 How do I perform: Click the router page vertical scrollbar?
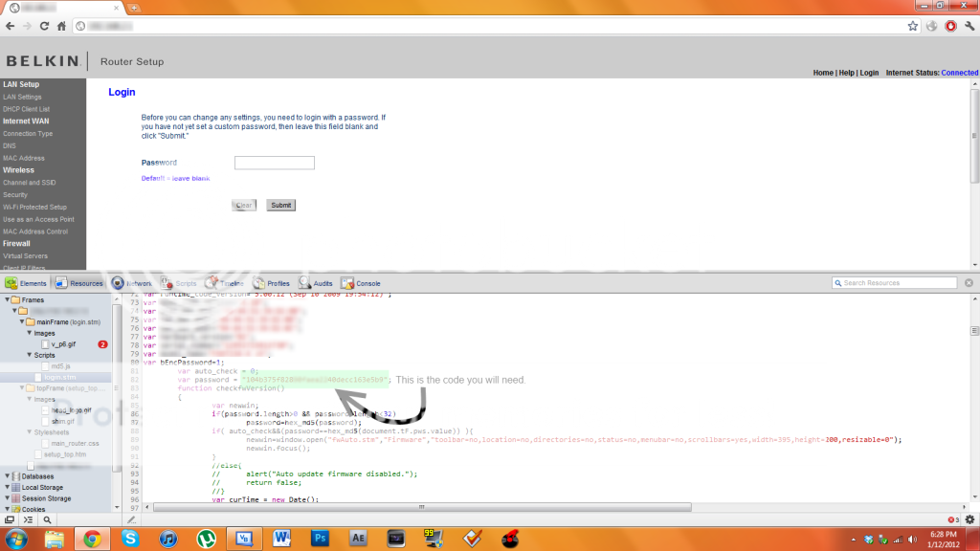[974, 136]
